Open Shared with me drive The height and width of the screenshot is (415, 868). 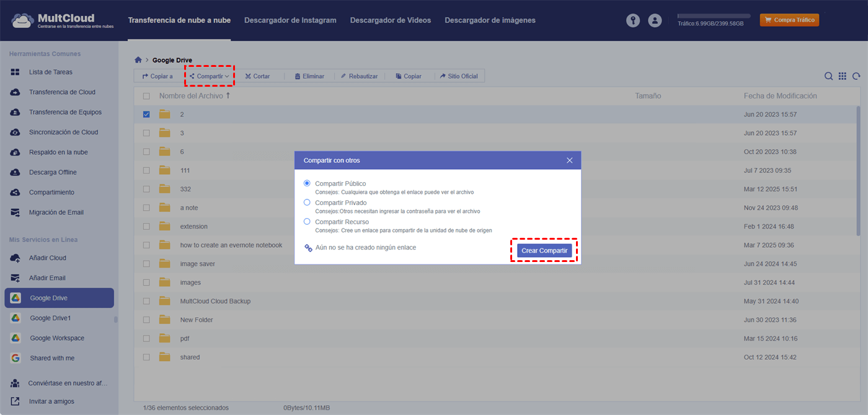(52, 358)
